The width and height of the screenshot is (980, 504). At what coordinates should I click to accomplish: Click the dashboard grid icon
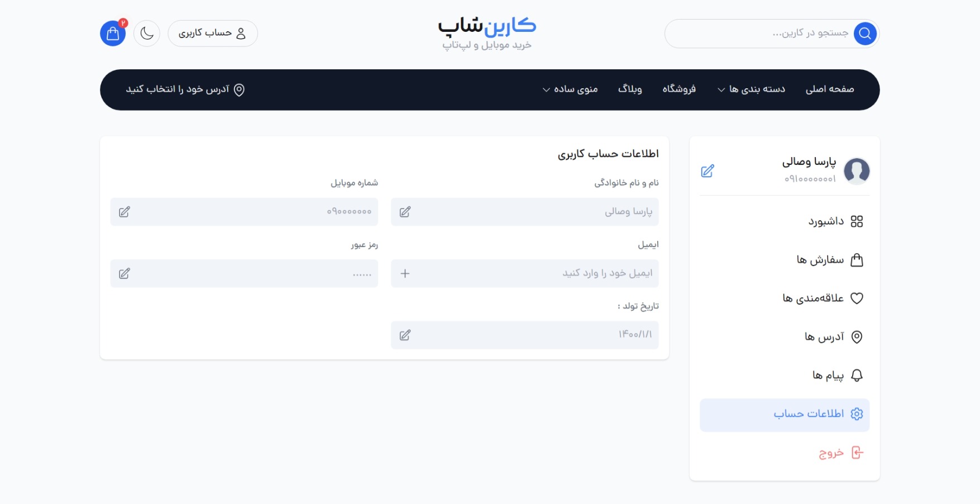click(857, 221)
